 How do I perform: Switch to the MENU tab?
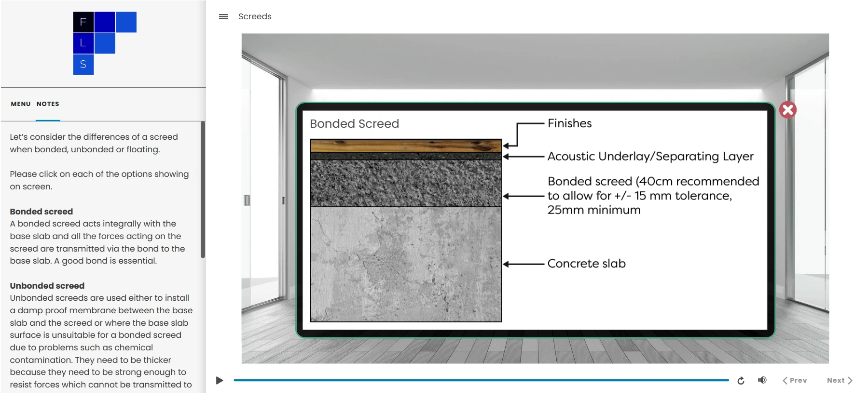[x=21, y=104]
